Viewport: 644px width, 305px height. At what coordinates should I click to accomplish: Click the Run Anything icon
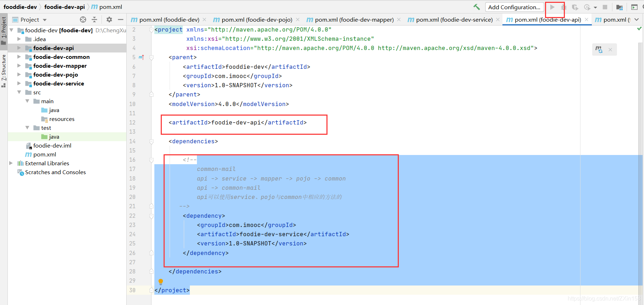634,7
